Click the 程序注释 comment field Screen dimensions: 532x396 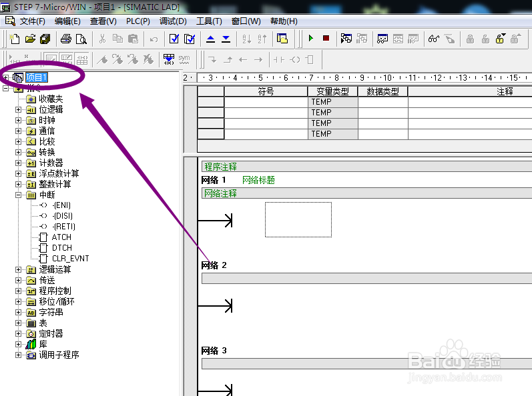(x=366, y=167)
